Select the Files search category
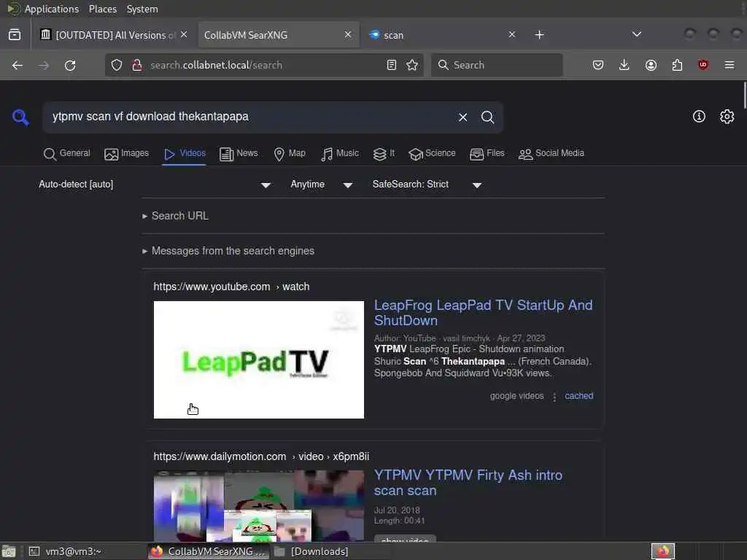747x560 pixels. [x=487, y=153]
